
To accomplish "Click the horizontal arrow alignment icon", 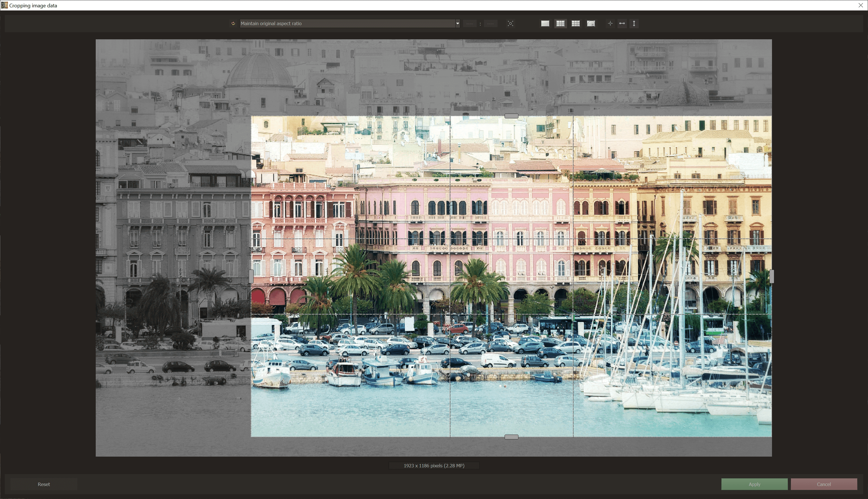I will point(622,24).
